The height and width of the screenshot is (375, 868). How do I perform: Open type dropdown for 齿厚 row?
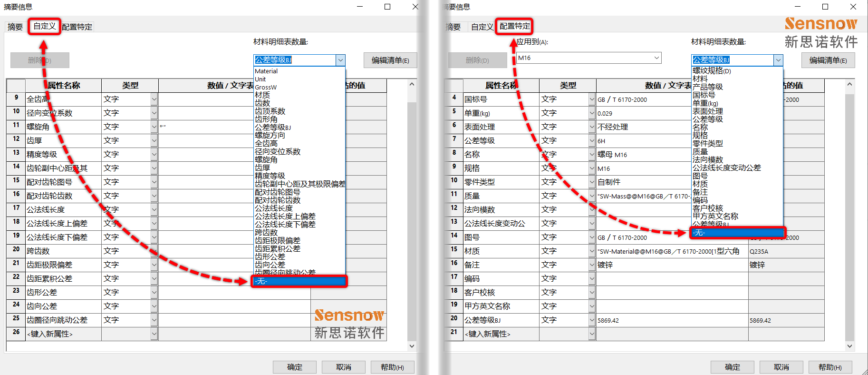(154, 141)
